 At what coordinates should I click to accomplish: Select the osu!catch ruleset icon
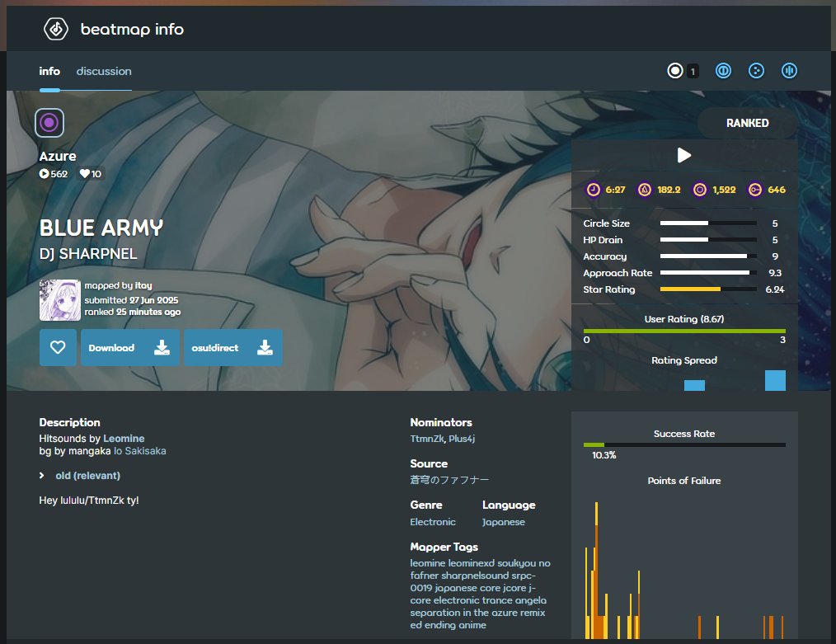tap(756, 70)
